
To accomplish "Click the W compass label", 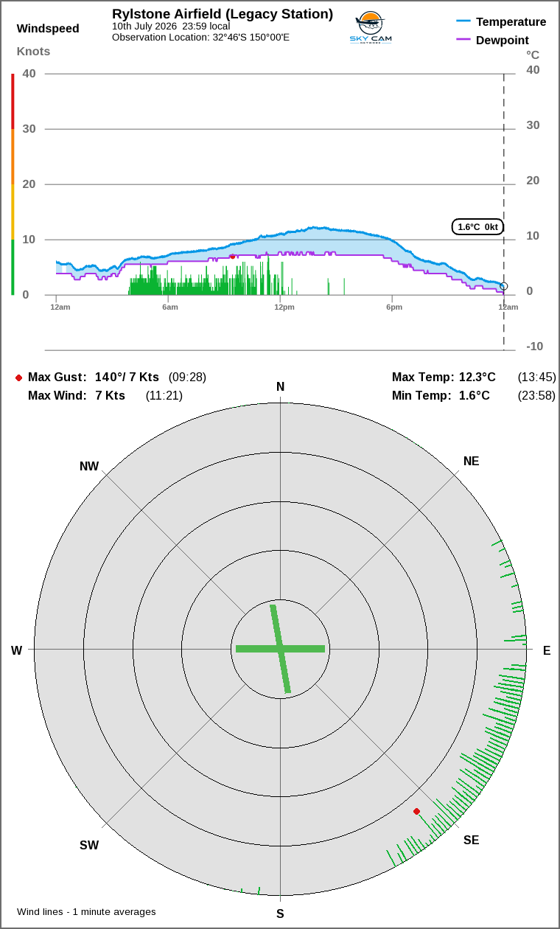I will tap(16, 651).
